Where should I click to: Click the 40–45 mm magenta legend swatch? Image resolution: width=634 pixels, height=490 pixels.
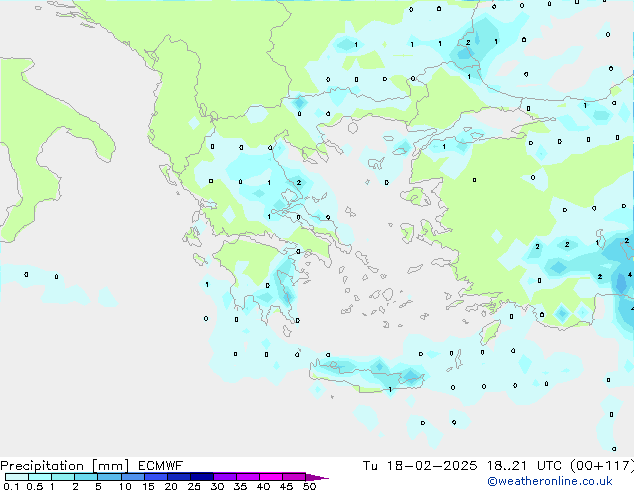click(x=271, y=477)
